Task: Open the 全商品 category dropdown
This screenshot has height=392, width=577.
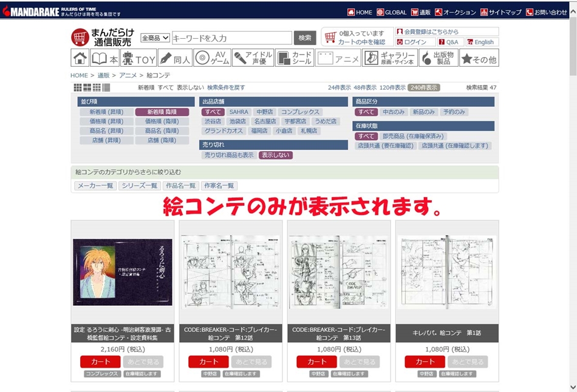Action: (x=155, y=38)
